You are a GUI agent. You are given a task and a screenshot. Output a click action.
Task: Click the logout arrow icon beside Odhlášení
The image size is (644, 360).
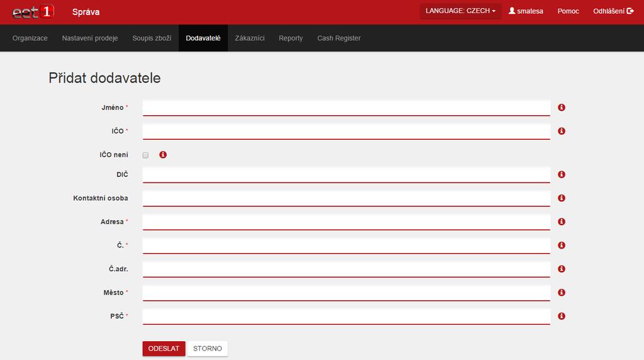click(630, 11)
